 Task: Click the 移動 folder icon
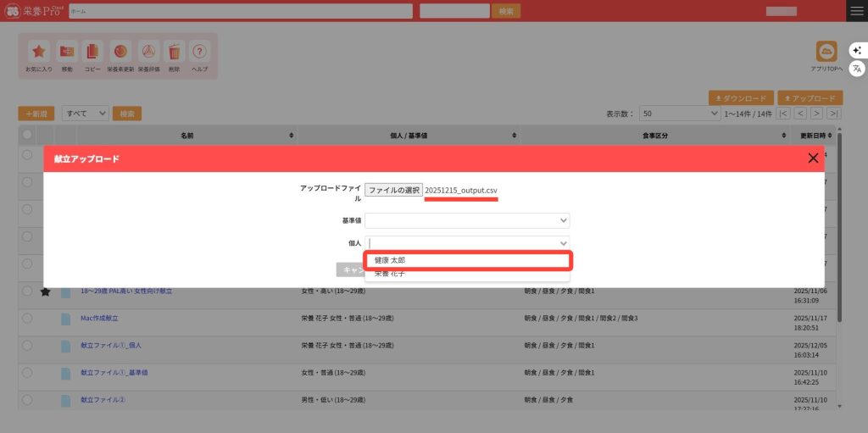pyautogui.click(x=67, y=51)
